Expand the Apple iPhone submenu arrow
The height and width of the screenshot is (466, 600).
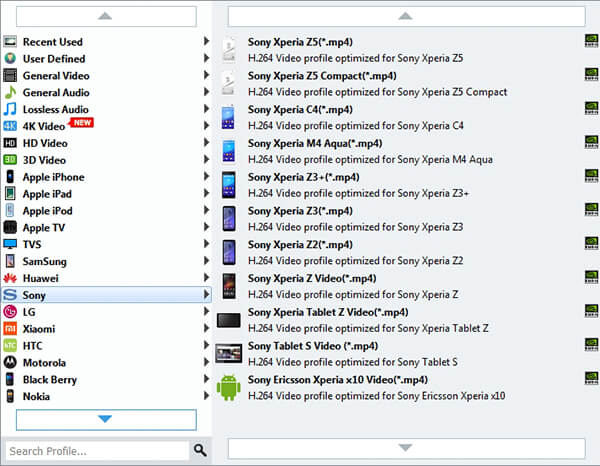click(206, 177)
